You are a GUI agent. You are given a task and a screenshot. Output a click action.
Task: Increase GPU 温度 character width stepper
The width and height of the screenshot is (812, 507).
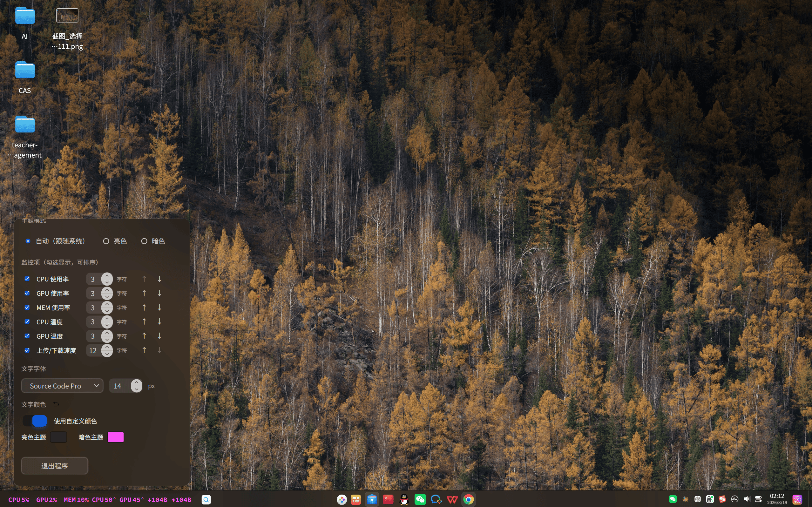(107, 333)
